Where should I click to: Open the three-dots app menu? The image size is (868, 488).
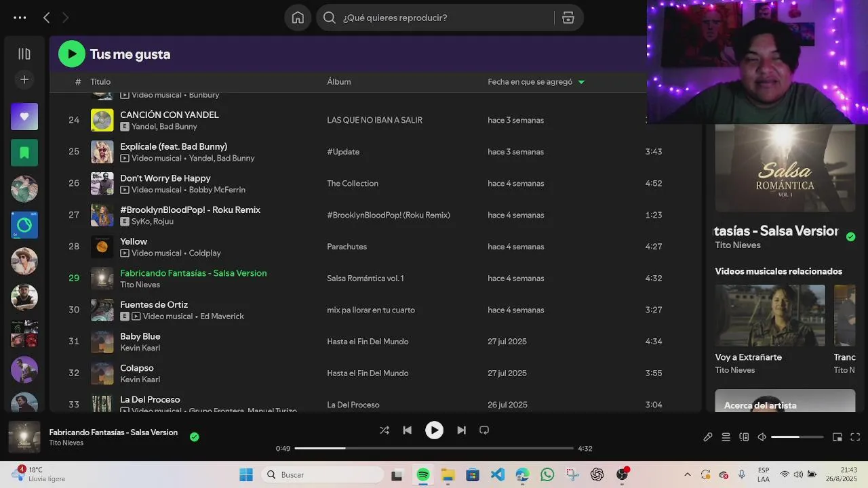click(20, 18)
